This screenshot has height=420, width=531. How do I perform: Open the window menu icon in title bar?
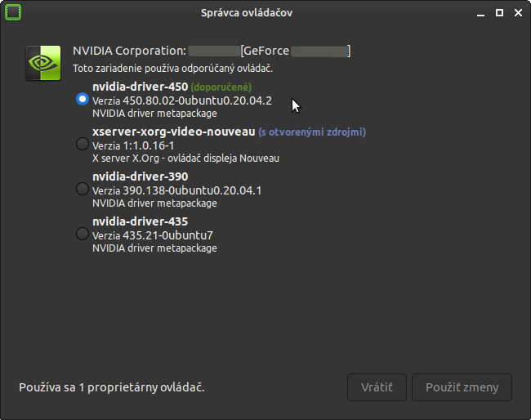[13, 12]
